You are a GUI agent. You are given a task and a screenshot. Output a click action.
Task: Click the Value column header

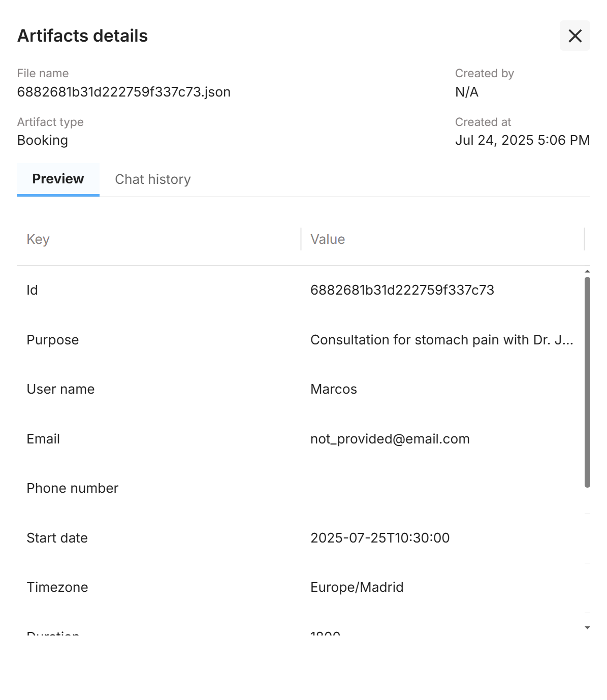(328, 239)
